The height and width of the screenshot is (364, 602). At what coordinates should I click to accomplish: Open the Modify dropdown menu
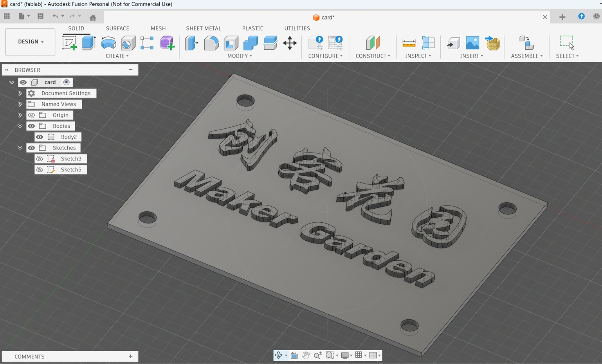click(x=240, y=56)
